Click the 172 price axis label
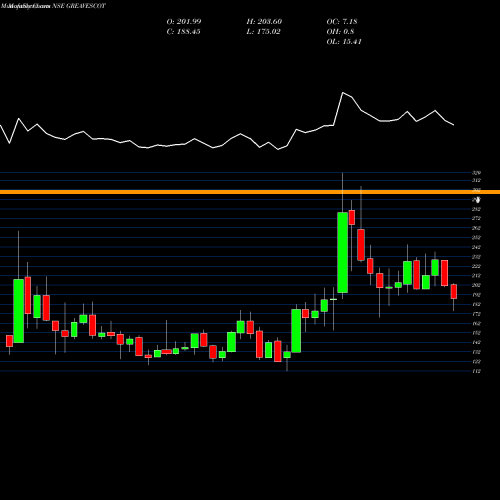The image size is (500, 500). point(476,314)
